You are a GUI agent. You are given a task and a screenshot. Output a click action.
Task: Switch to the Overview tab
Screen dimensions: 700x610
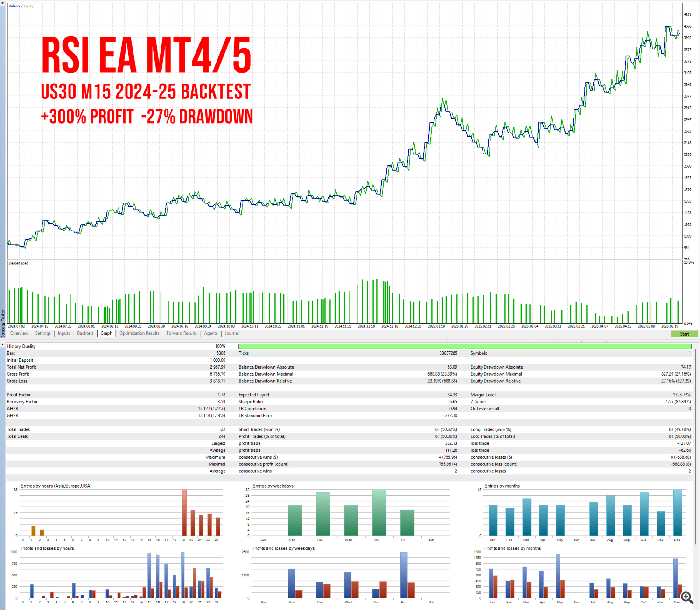(x=19, y=333)
